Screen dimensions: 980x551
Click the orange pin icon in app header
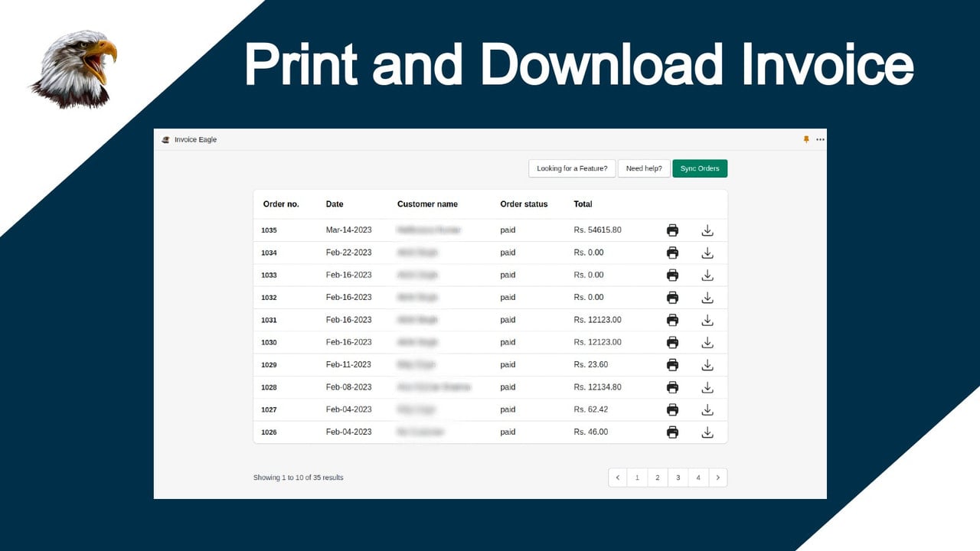pyautogui.click(x=806, y=139)
